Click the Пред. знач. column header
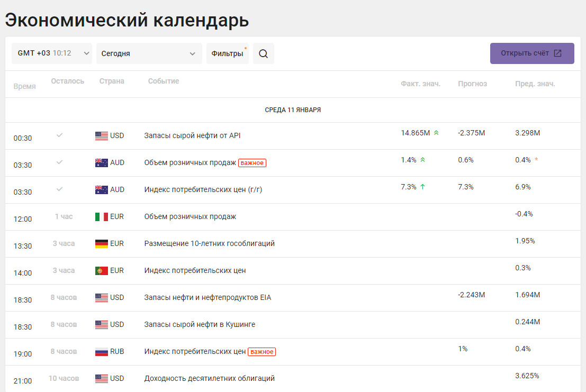This screenshot has width=586, height=392. [x=535, y=84]
